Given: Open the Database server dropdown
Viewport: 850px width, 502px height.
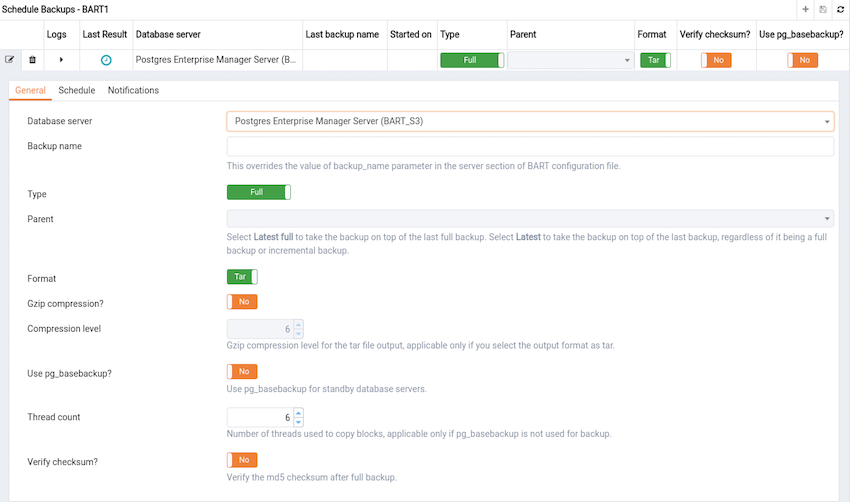Looking at the screenshot, I should (530, 121).
